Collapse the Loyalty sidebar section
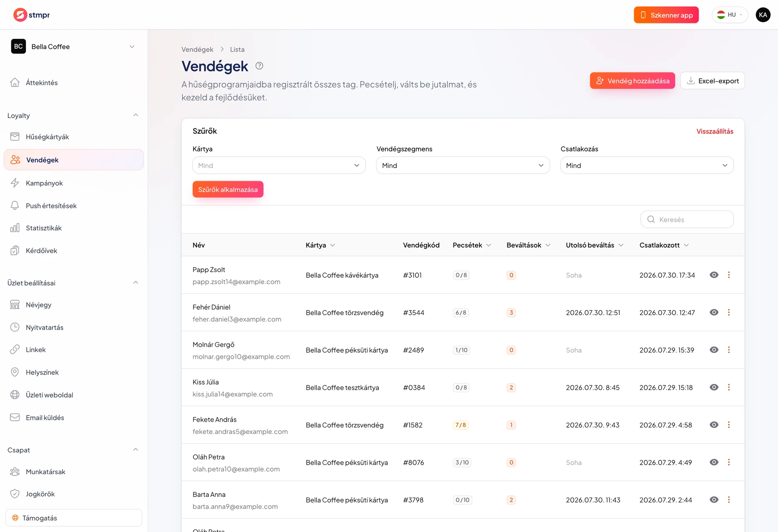The image size is (778, 532). tap(136, 115)
